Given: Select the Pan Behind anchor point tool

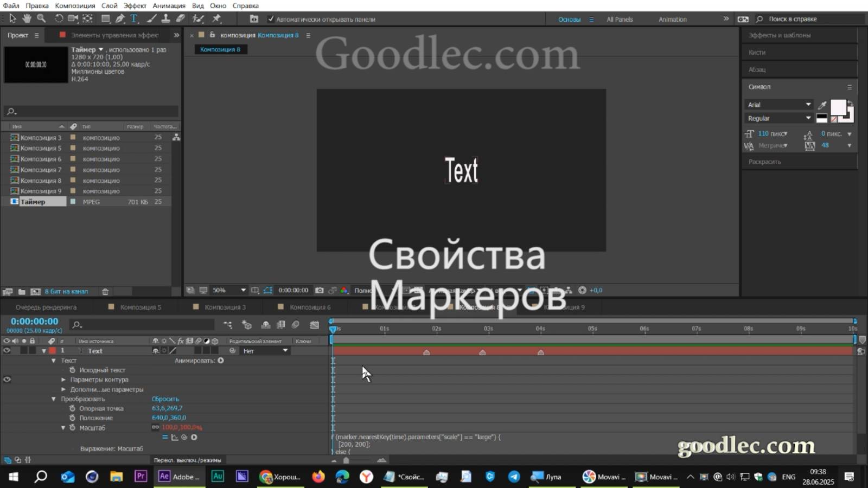Looking at the screenshot, I should (87, 18).
